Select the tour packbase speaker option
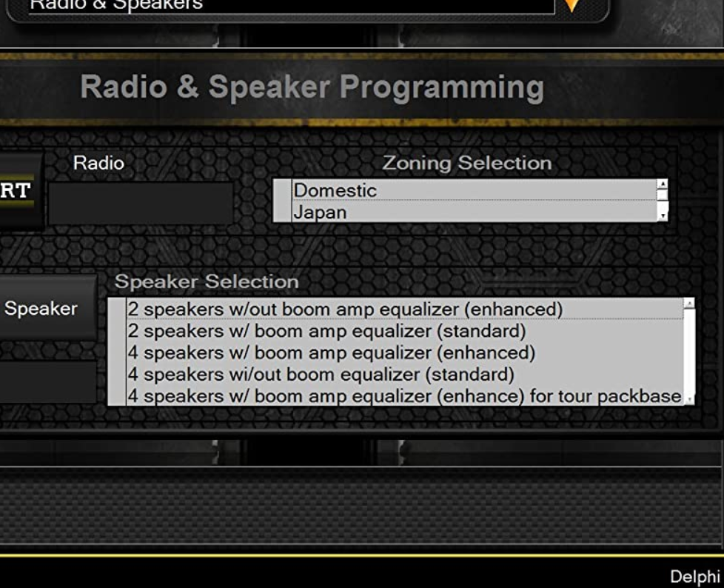The image size is (724, 588). click(x=404, y=395)
